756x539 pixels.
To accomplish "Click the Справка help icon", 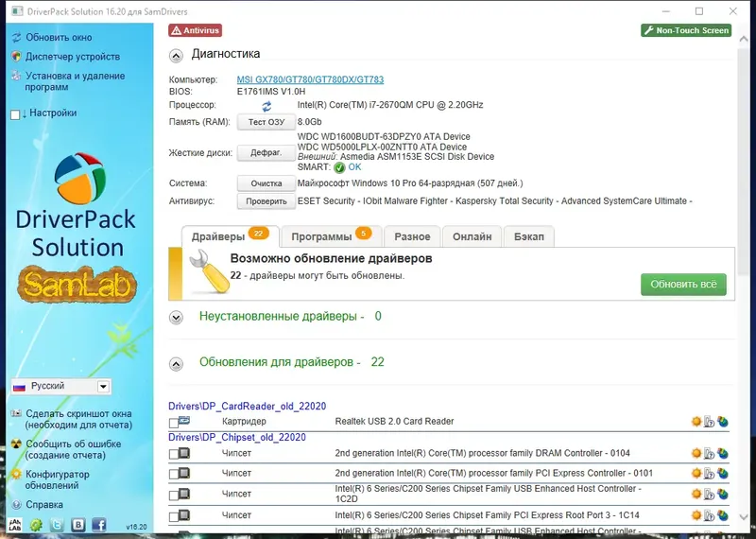I will 16,505.
